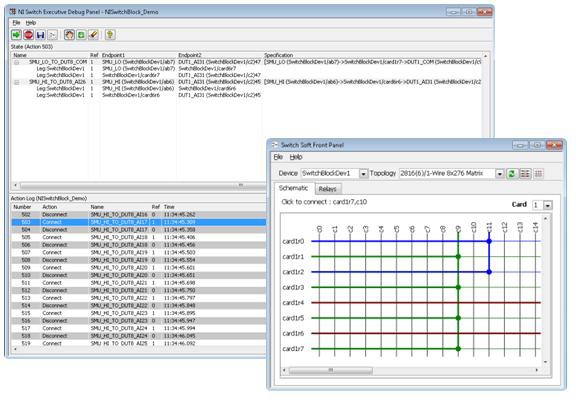Viewport: 576px width, 398px height.
Task: Click the green connection dot at card1r7 and c9
Action: point(458,349)
